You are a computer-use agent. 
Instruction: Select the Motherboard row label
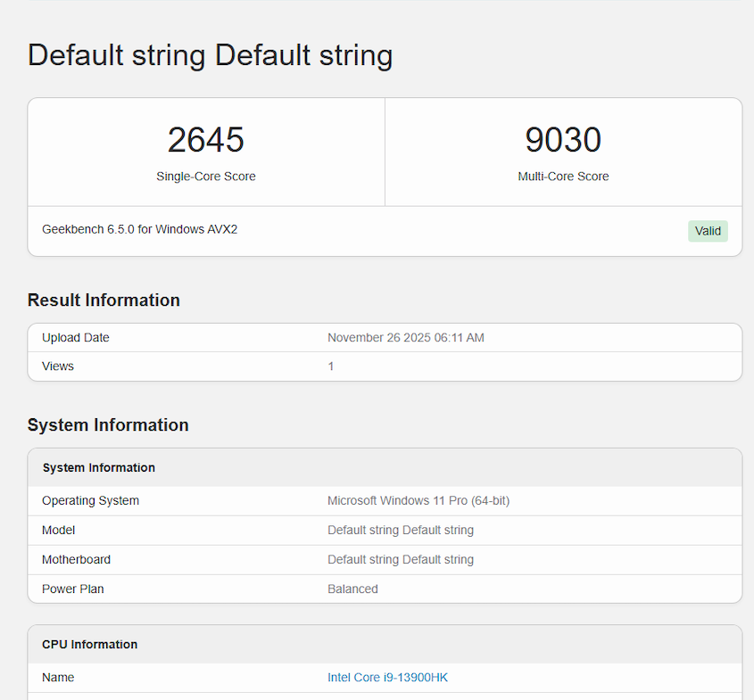(x=76, y=560)
